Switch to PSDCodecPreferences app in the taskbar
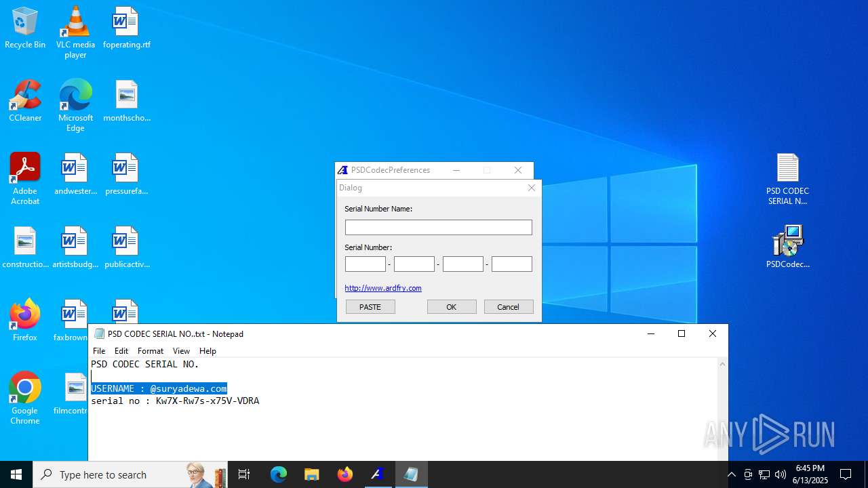 tap(378, 474)
